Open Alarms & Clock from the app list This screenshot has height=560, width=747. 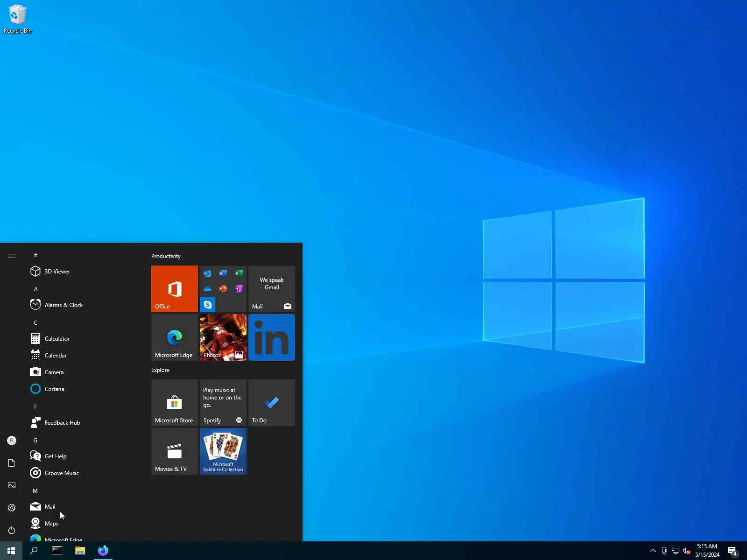pyautogui.click(x=84, y=305)
